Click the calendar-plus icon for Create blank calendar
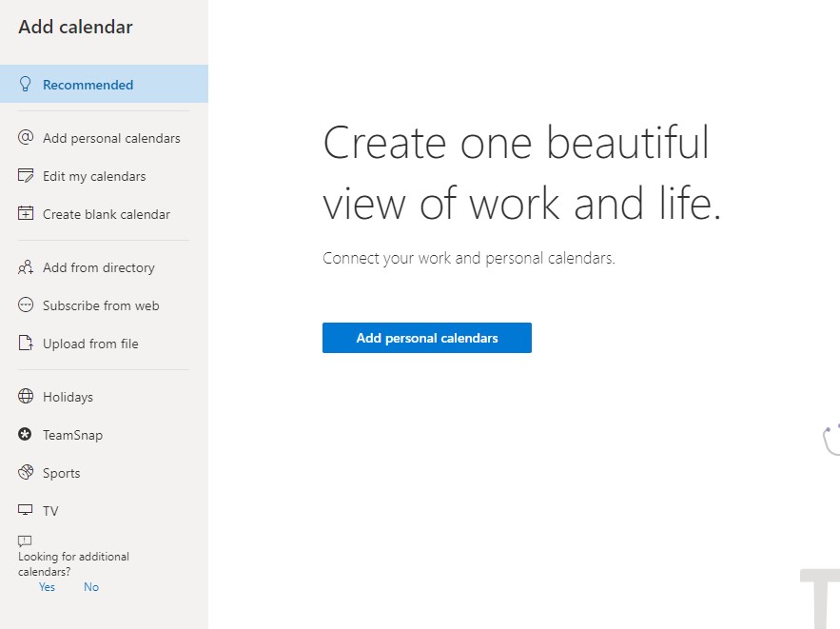840x629 pixels. (26, 214)
